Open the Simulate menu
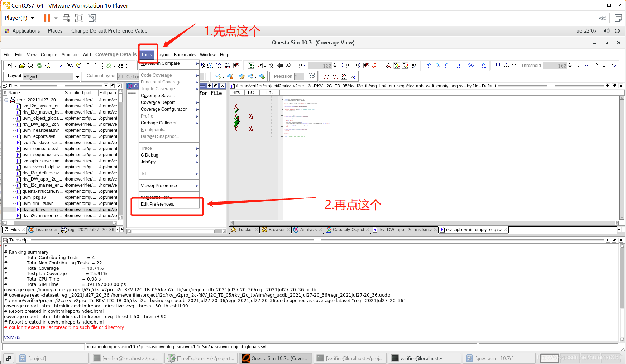This screenshot has height=364, width=626. click(70, 55)
